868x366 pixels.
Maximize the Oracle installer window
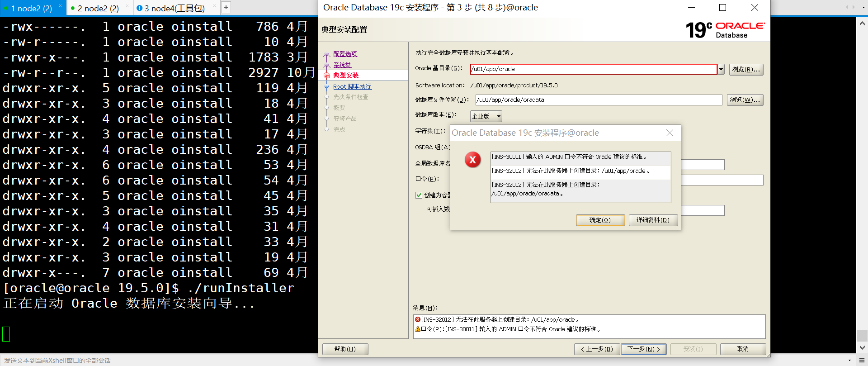pos(722,8)
